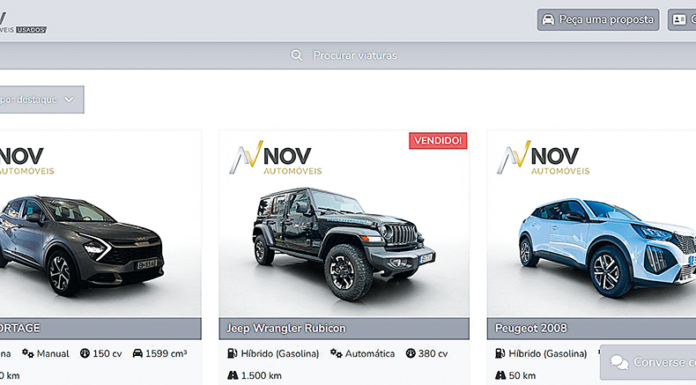Click the 'Manual' transmission text

53,354
